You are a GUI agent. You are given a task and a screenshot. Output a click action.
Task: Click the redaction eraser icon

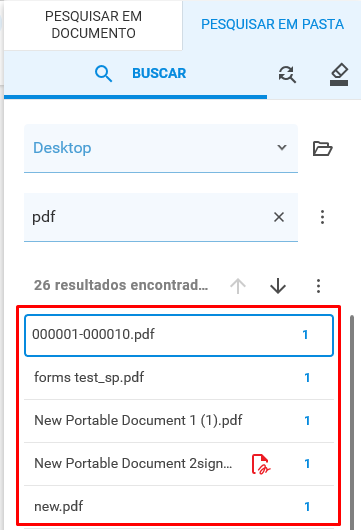click(x=339, y=74)
